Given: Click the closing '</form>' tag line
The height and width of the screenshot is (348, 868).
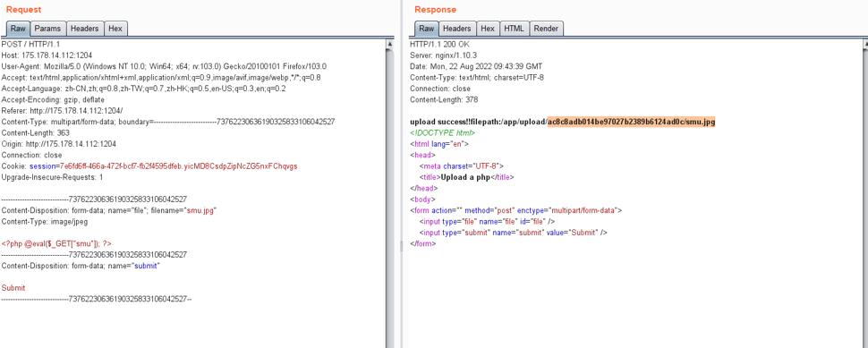Looking at the screenshot, I should [x=423, y=243].
